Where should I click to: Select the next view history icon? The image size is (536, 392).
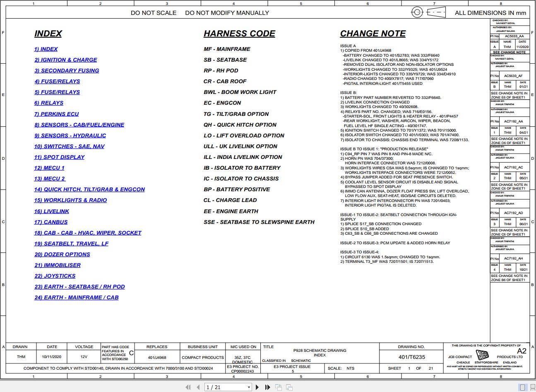point(288,387)
